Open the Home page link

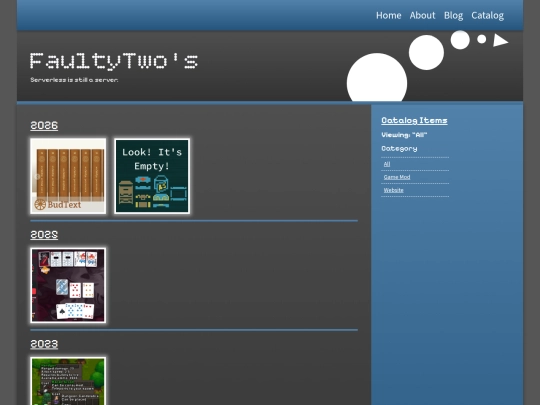click(x=388, y=15)
